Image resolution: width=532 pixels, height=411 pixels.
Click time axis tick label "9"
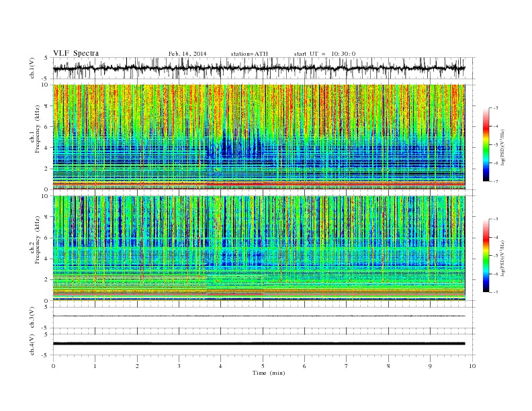coord(430,366)
